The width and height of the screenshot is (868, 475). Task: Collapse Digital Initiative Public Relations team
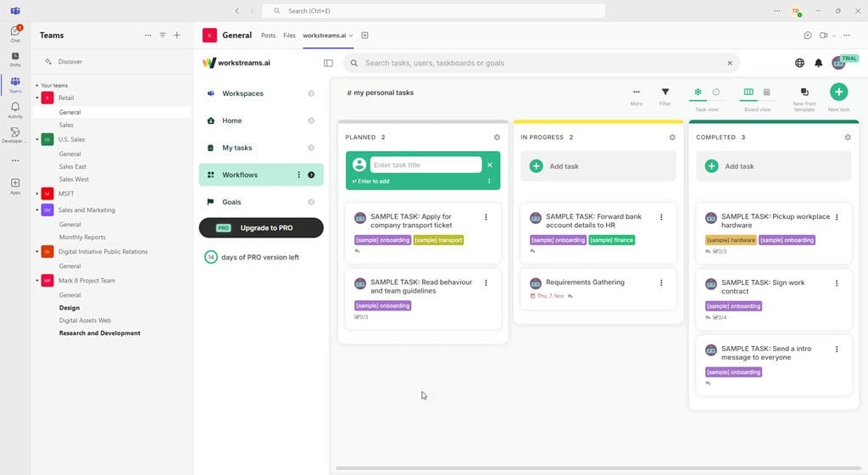tap(37, 252)
